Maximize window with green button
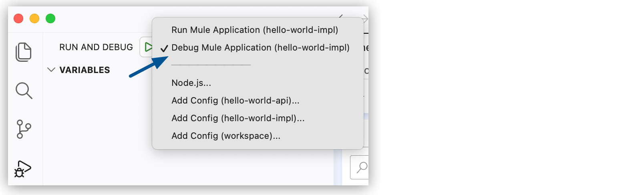The height and width of the screenshot is (195, 644). tap(50, 18)
